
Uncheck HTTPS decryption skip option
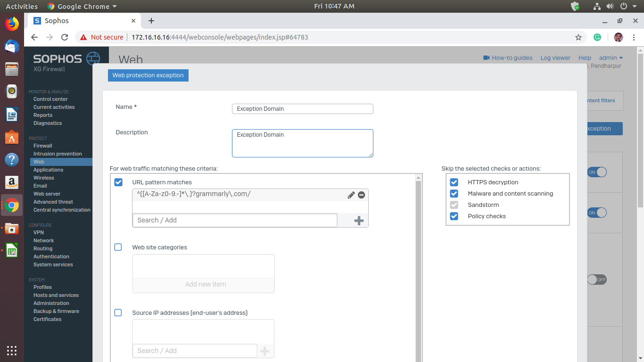[454, 182]
